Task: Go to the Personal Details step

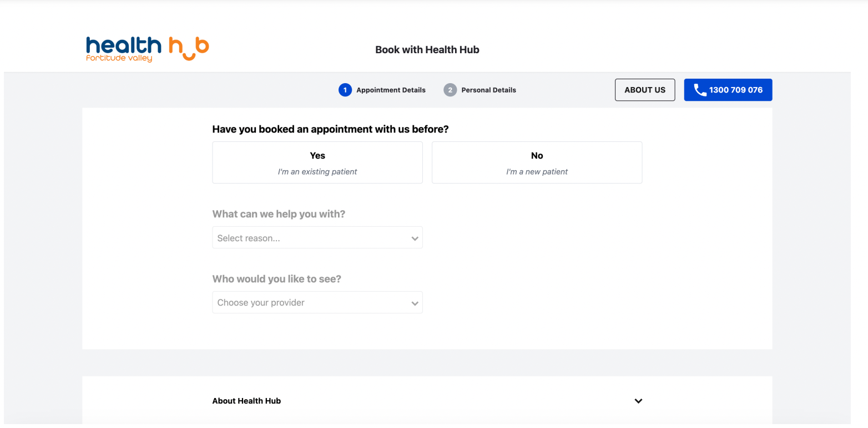Action: 488,90
